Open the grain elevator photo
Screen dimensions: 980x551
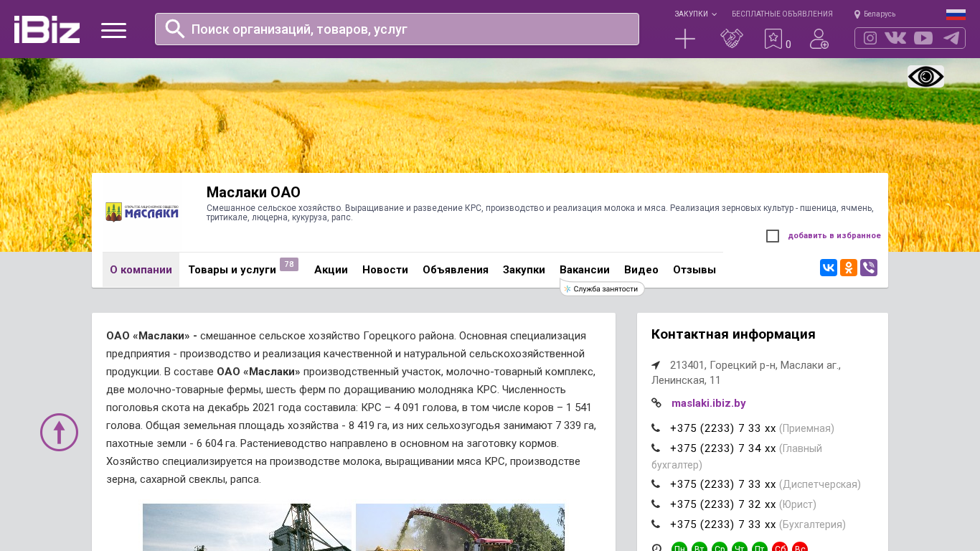247,527
